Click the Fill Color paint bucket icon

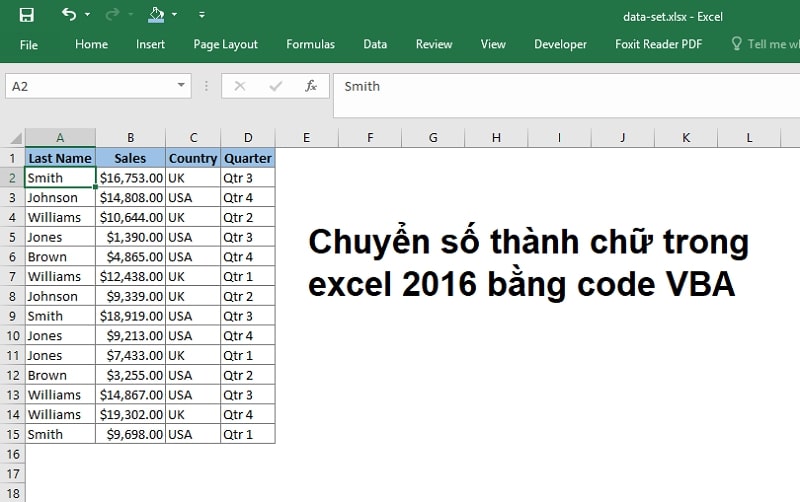click(x=155, y=15)
